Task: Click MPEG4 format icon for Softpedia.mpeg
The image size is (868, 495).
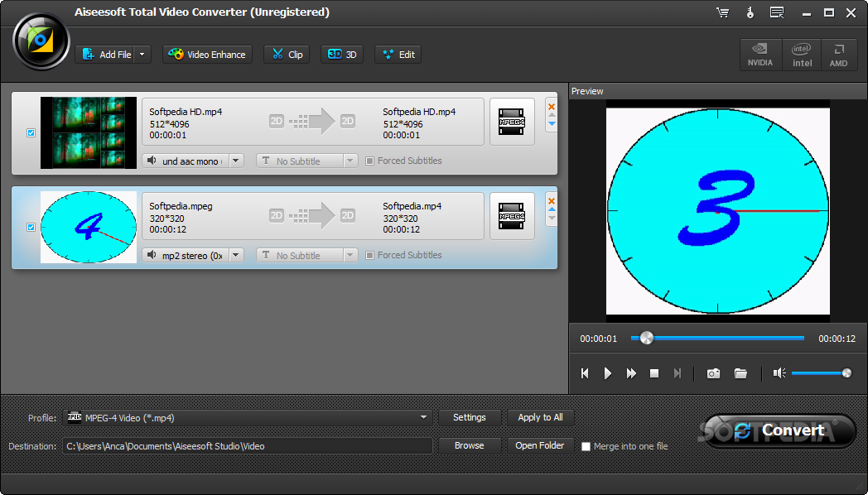Action: (x=512, y=216)
